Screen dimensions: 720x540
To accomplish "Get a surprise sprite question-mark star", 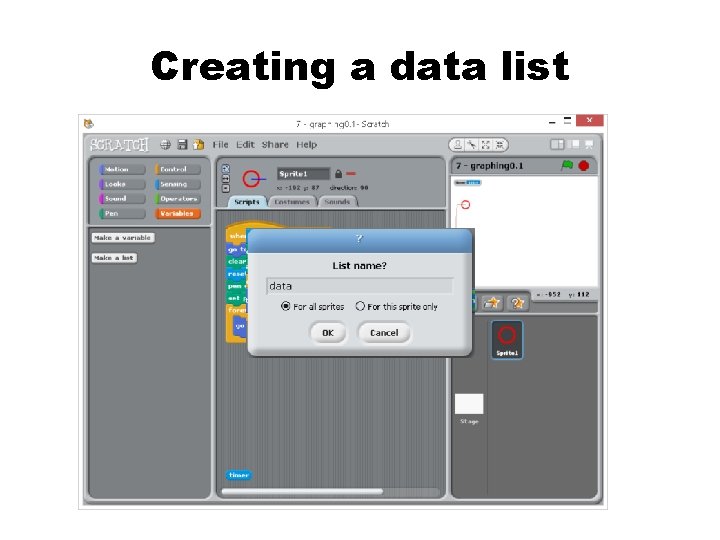I will 518,303.
